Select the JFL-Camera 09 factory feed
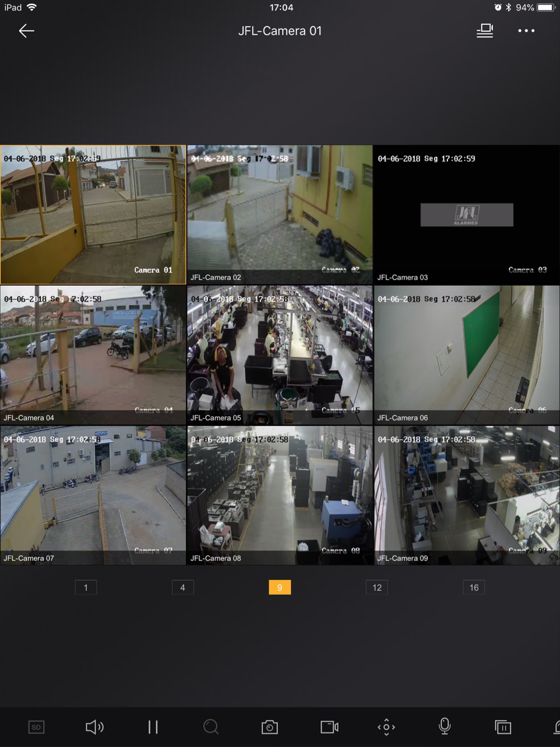 coord(466,496)
